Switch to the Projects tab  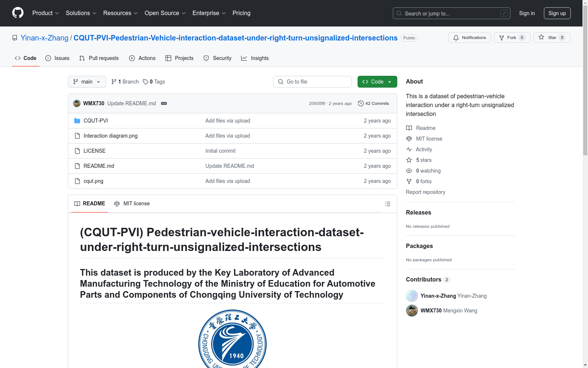(x=179, y=58)
